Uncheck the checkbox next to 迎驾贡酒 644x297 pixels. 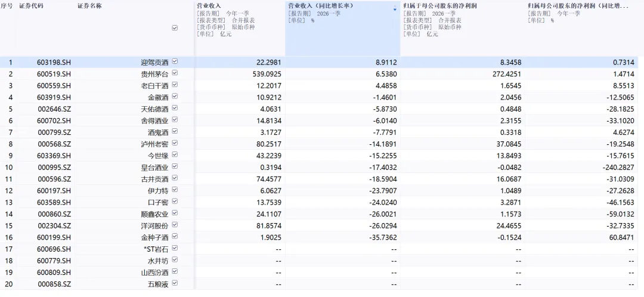pos(175,61)
